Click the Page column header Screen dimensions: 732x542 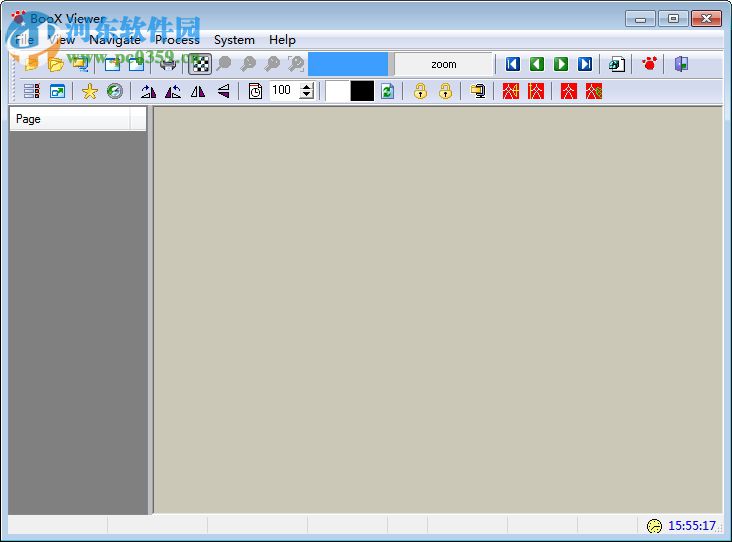point(70,119)
